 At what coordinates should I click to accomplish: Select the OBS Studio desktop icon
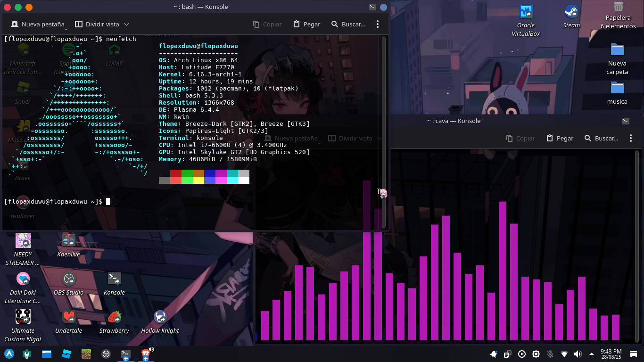[x=68, y=283]
